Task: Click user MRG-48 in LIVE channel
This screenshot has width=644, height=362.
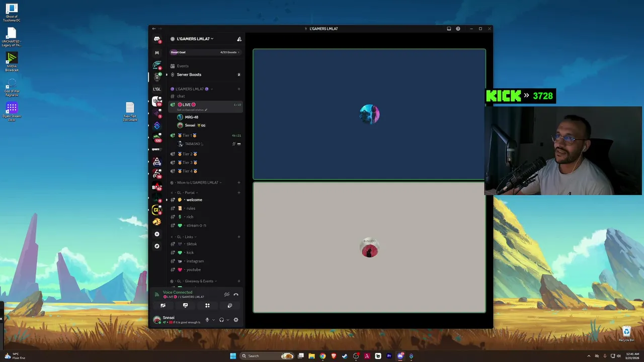Action: 209,117
